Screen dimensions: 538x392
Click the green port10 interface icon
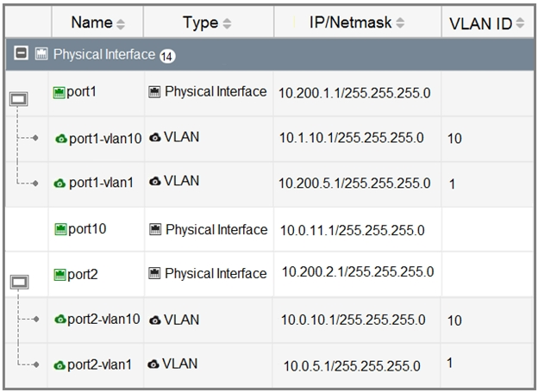(x=60, y=230)
